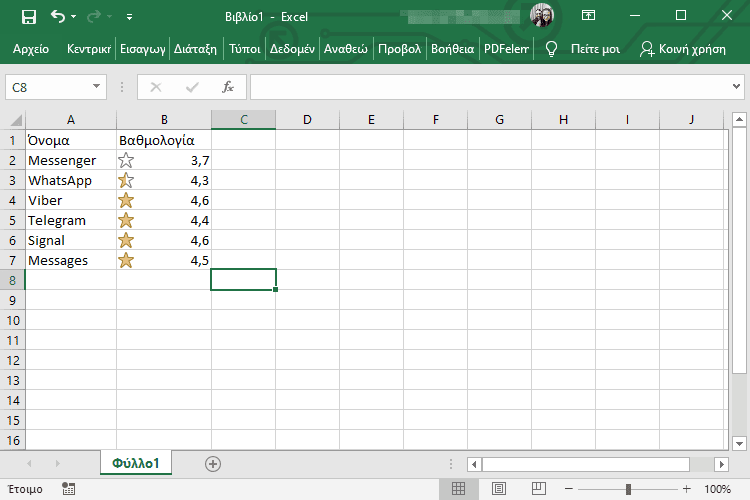
Task: Click previous sheet navigation arrow
Action: [29, 463]
